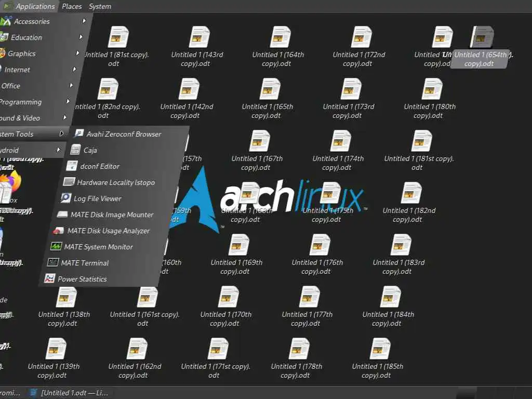
Task: Select Untitled 1 (142nd copy).odt file icon
Action: pos(189,89)
